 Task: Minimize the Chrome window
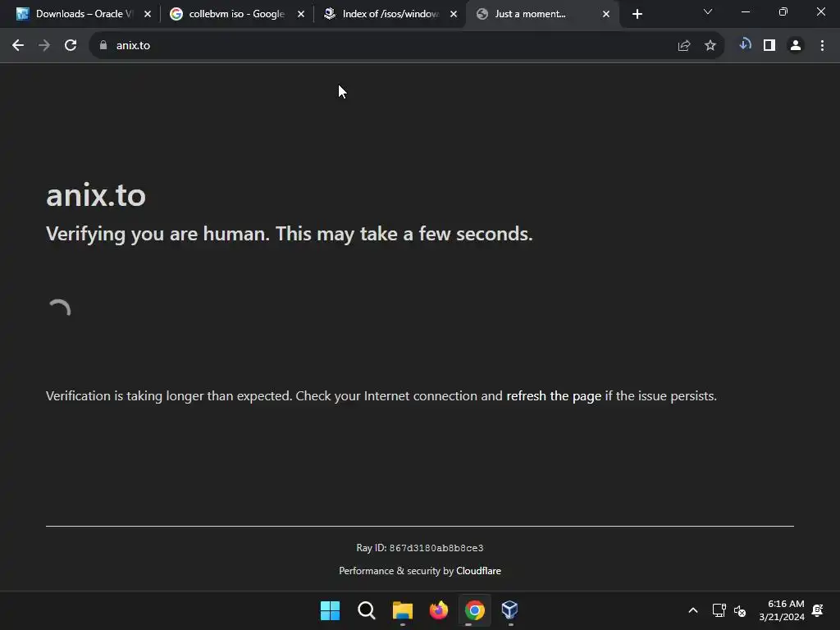click(x=745, y=11)
